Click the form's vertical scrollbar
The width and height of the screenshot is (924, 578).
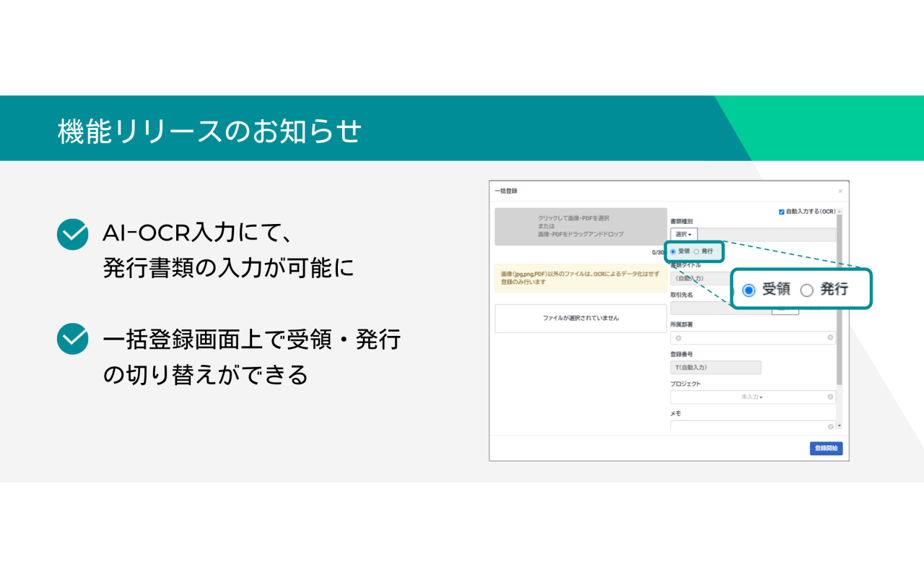coord(839,300)
